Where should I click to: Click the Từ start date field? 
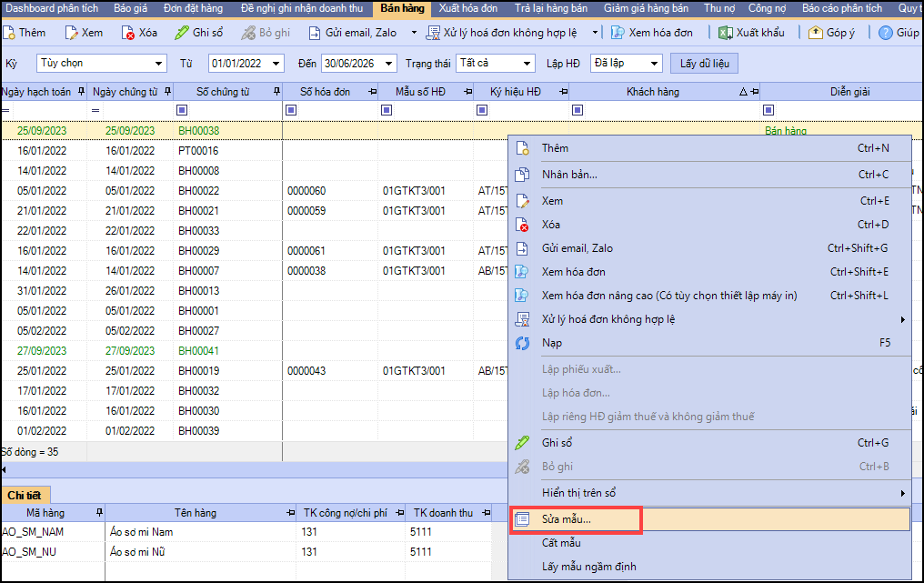click(238, 64)
